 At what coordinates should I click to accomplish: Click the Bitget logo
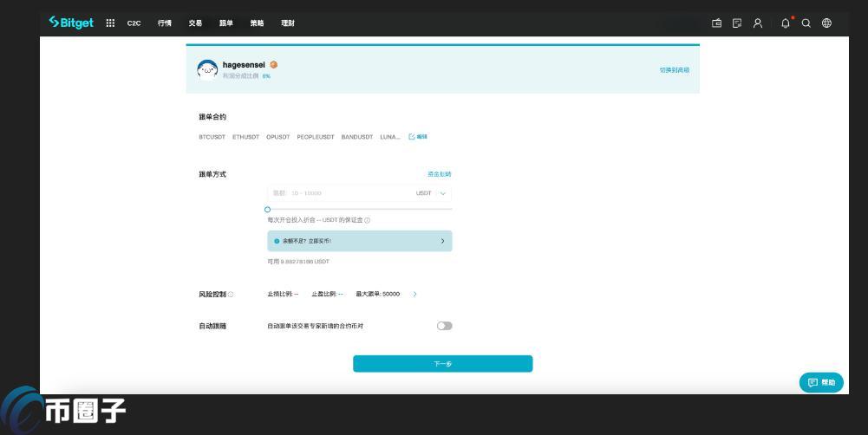[71, 23]
